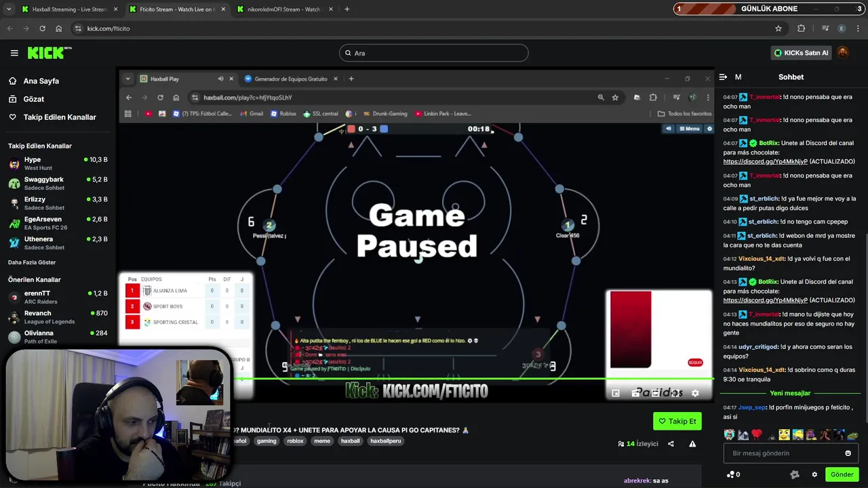Expand the list with Daha Fazla Göster
The image size is (868, 488).
[x=32, y=262]
